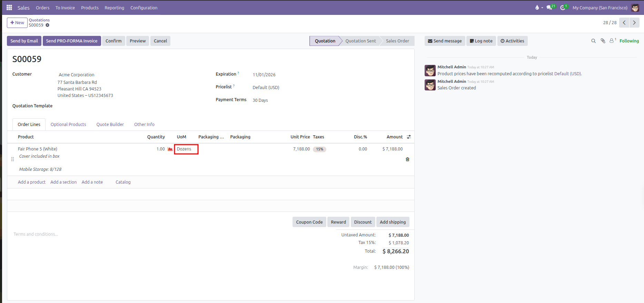The width and height of the screenshot is (644, 303).
Task: Open the activities clock icon in navbar
Action: [564, 7]
